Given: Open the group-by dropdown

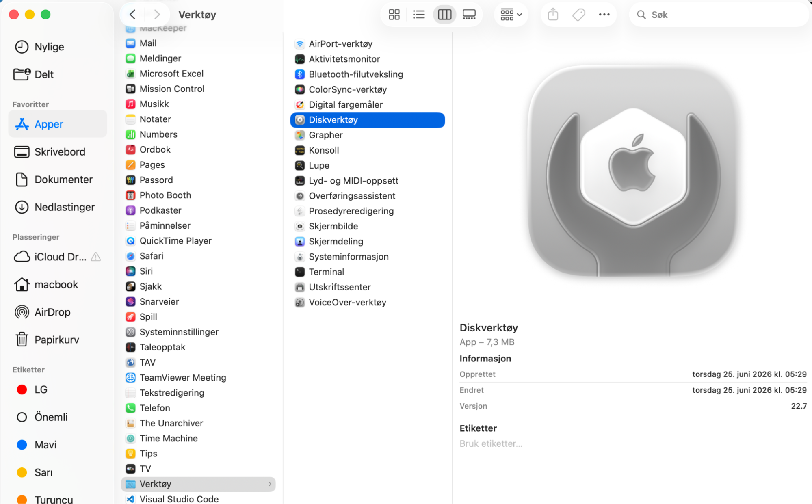Looking at the screenshot, I should [511, 15].
